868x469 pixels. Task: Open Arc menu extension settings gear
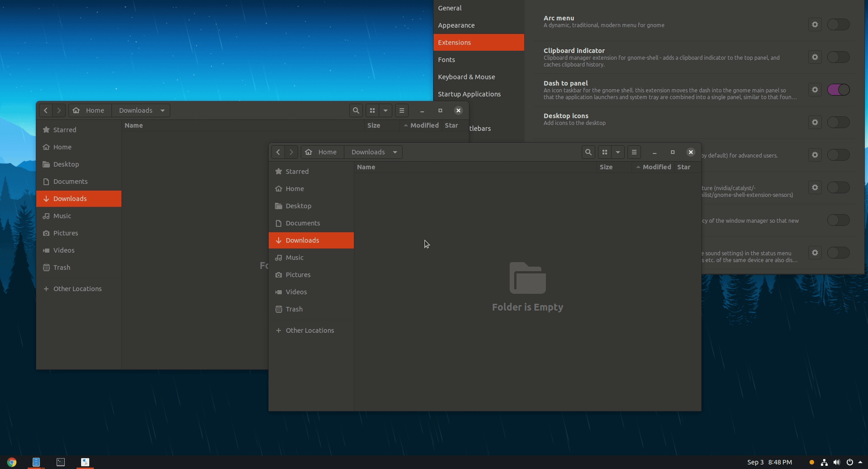815,24
